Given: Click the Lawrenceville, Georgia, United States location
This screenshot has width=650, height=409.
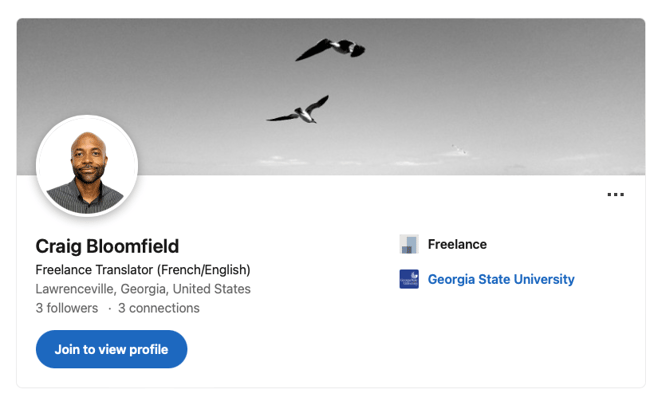Looking at the screenshot, I should click(x=143, y=289).
